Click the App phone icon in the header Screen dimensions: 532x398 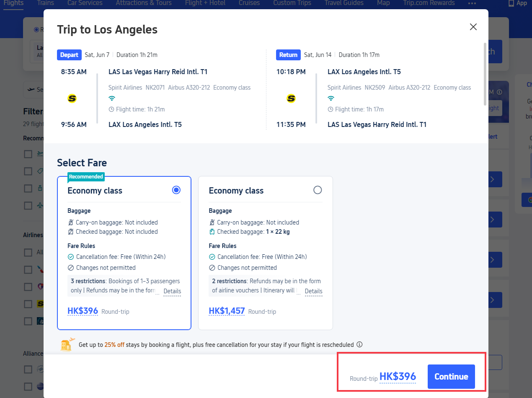click(x=511, y=3)
